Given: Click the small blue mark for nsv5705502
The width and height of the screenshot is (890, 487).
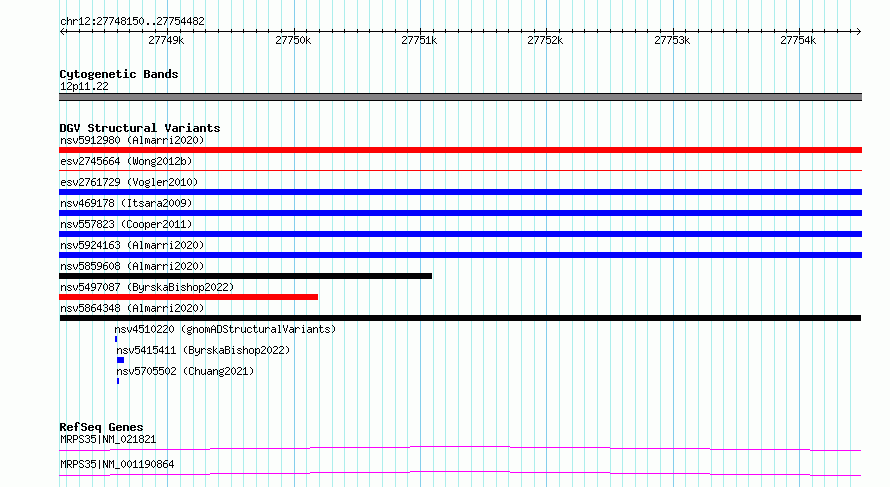Looking at the screenshot, I should [117, 381].
